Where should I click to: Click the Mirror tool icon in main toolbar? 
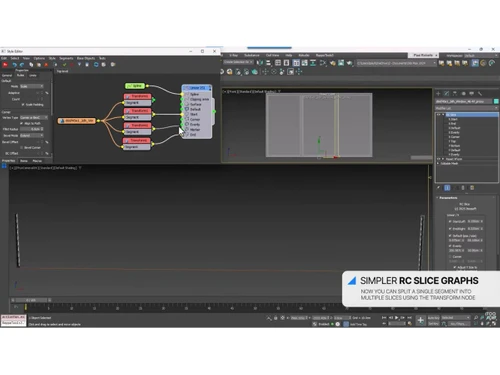coord(260,63)
